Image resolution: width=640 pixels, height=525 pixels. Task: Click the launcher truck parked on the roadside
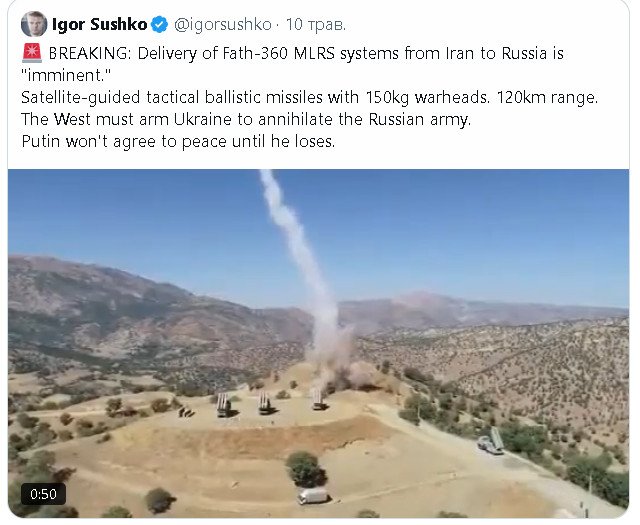(491, 441)
